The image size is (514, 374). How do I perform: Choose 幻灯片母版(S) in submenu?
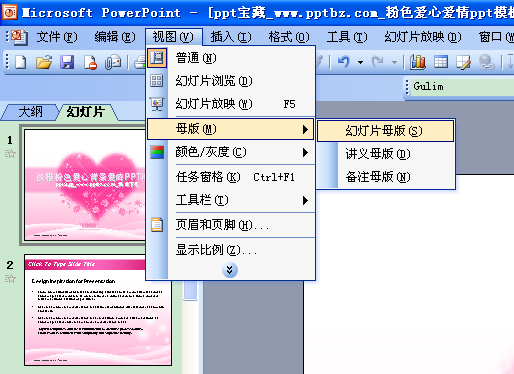(386, 131)
